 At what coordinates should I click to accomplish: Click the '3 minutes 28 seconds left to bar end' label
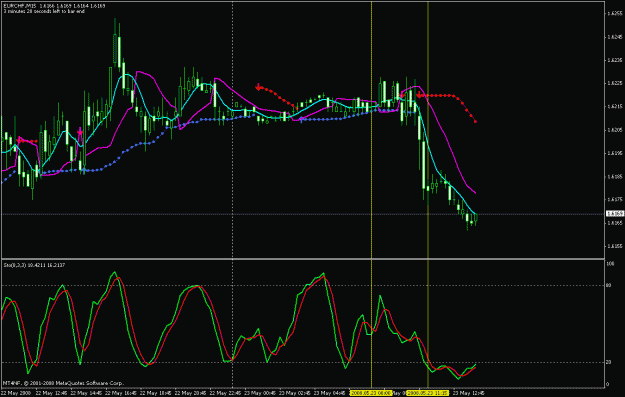coord(43,12)
